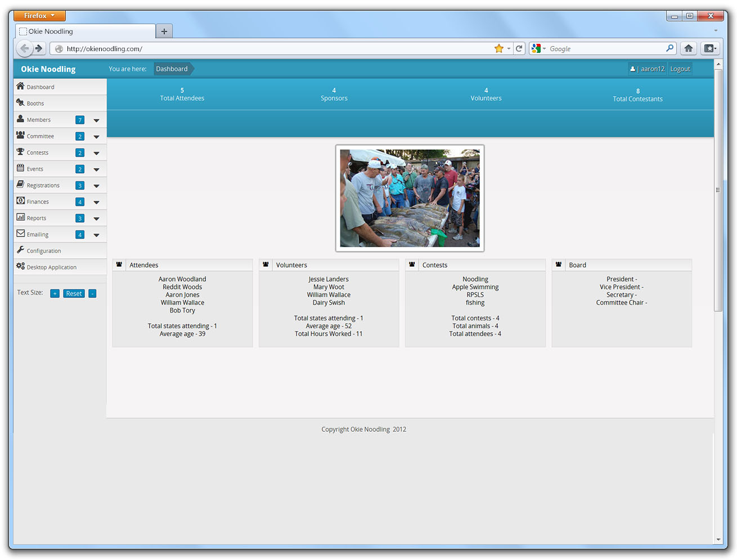This screenshot has width=737, height=560.
Task: Expand the Members submenu arrow
Action: tap(96, 120)
